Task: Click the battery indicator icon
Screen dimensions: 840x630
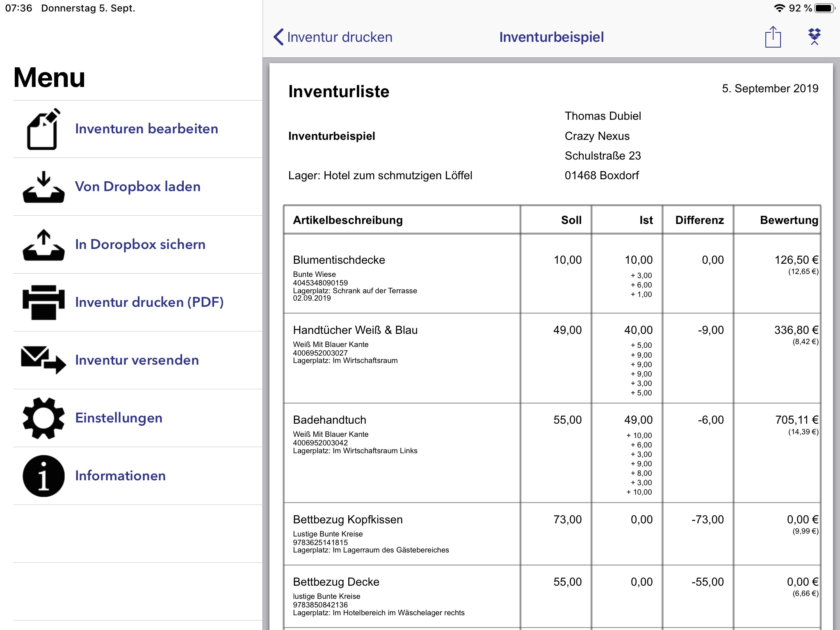Action: [824, 8]
